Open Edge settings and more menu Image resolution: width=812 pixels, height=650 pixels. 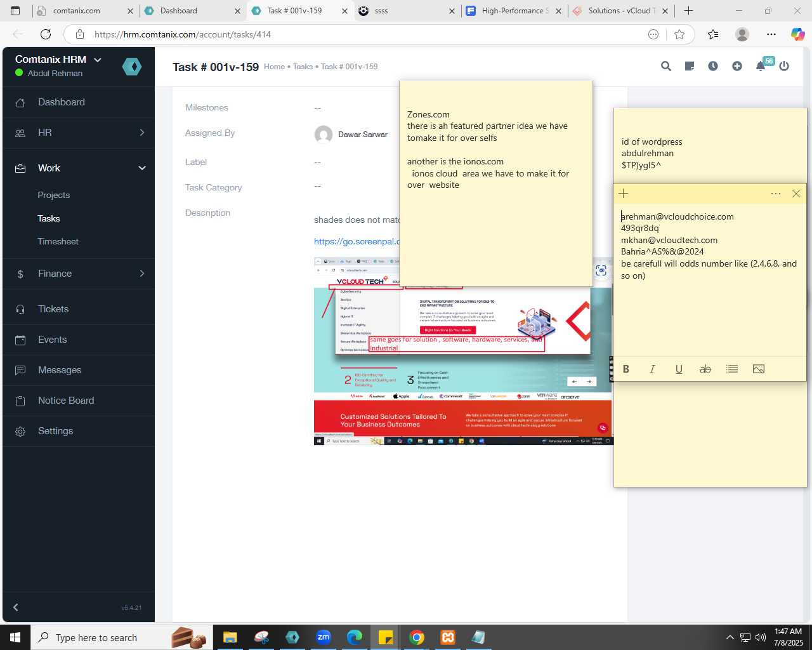click(x=771, y=34)
